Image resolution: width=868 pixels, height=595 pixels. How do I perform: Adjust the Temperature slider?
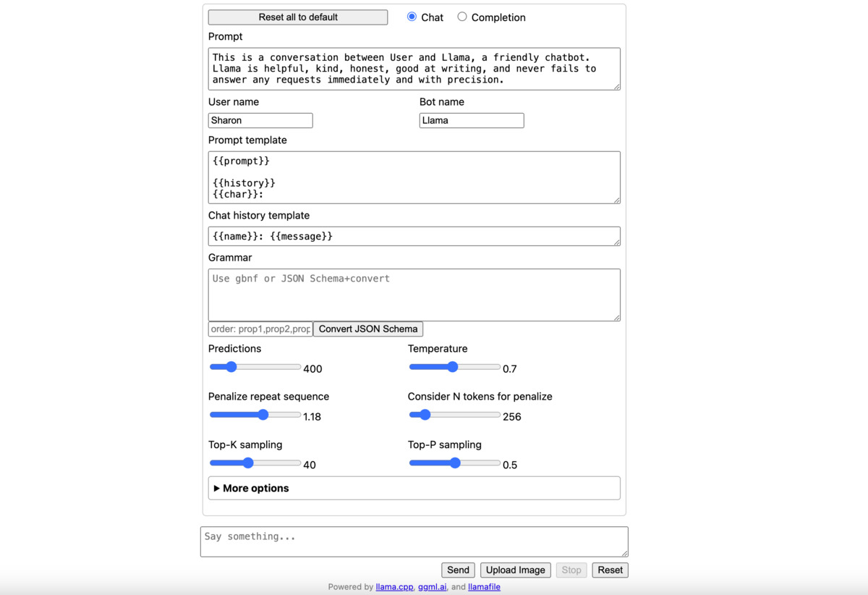click(454, 367)
